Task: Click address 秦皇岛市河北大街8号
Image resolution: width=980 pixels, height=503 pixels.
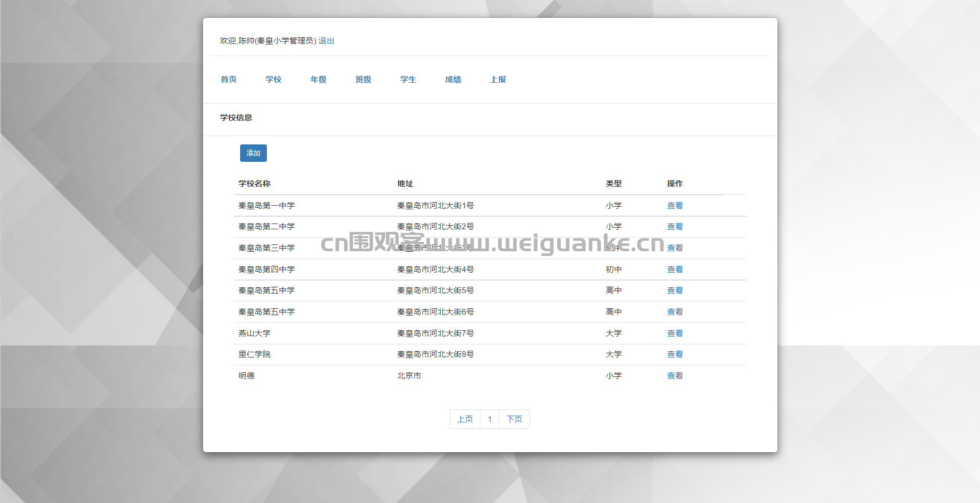Action: [x=435, y=354]
